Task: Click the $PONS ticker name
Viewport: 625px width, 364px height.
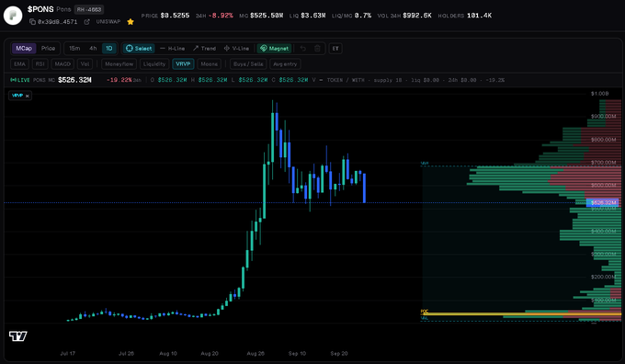Action: [x=40, y=9]
